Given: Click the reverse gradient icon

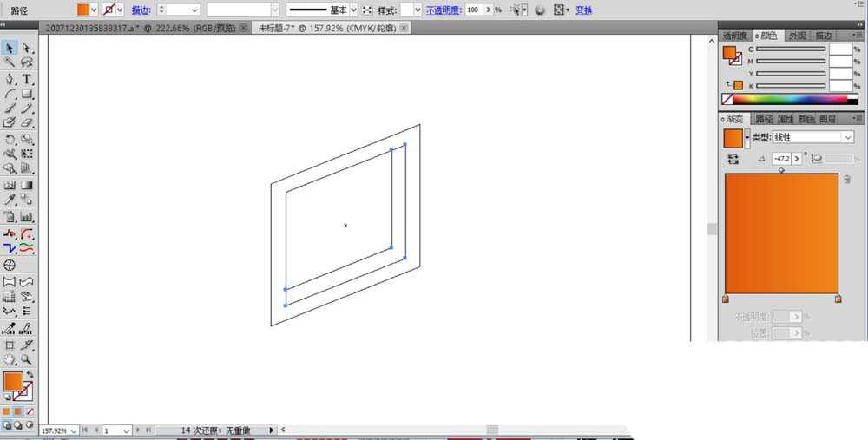Looking at the screenshot, I should pyautogui.click(x=733, y=159).
